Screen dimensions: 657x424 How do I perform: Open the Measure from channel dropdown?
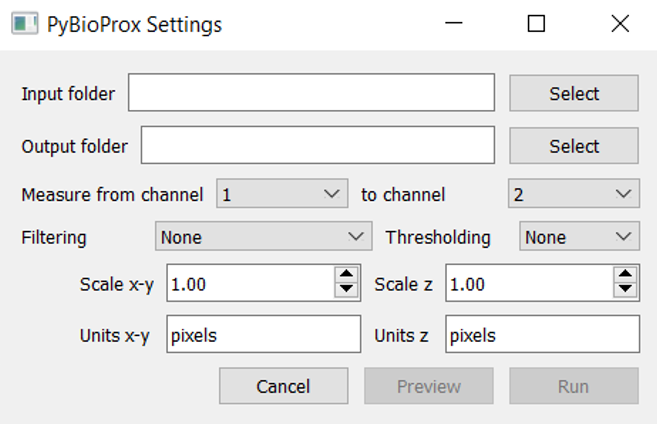coord(282,195)
